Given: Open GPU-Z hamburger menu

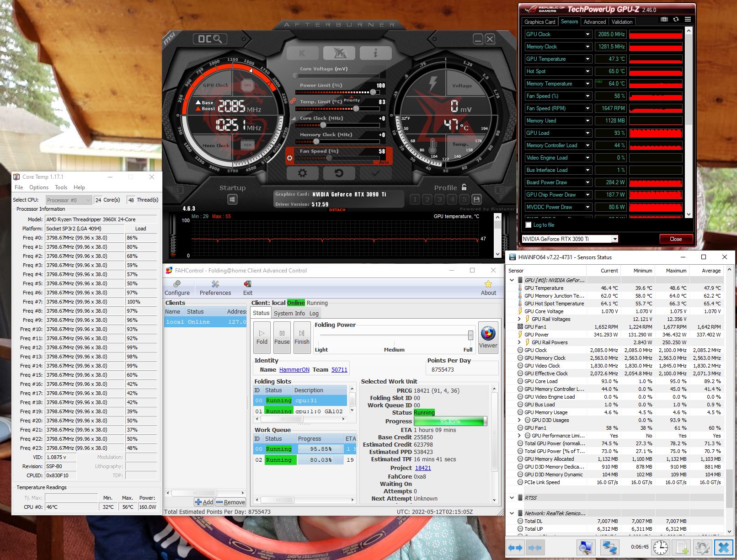Looking at the screenshot, I should pos(688,20).
